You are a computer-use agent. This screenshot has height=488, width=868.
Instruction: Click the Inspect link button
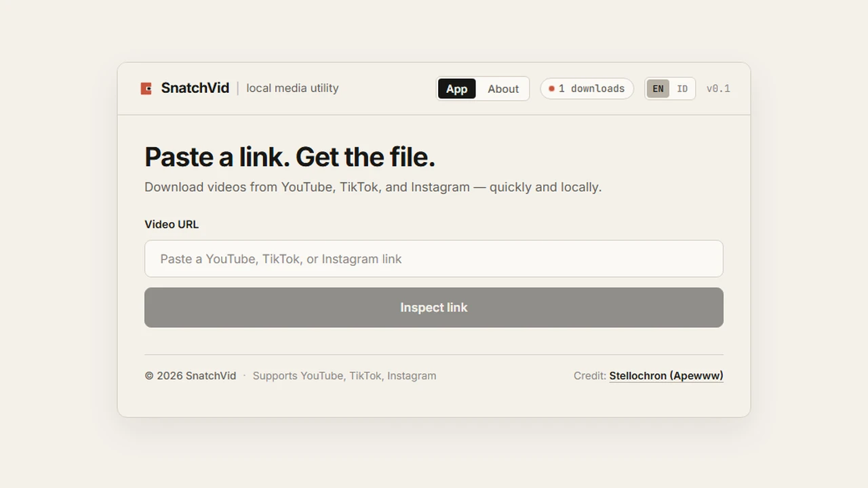click(434, 308)
